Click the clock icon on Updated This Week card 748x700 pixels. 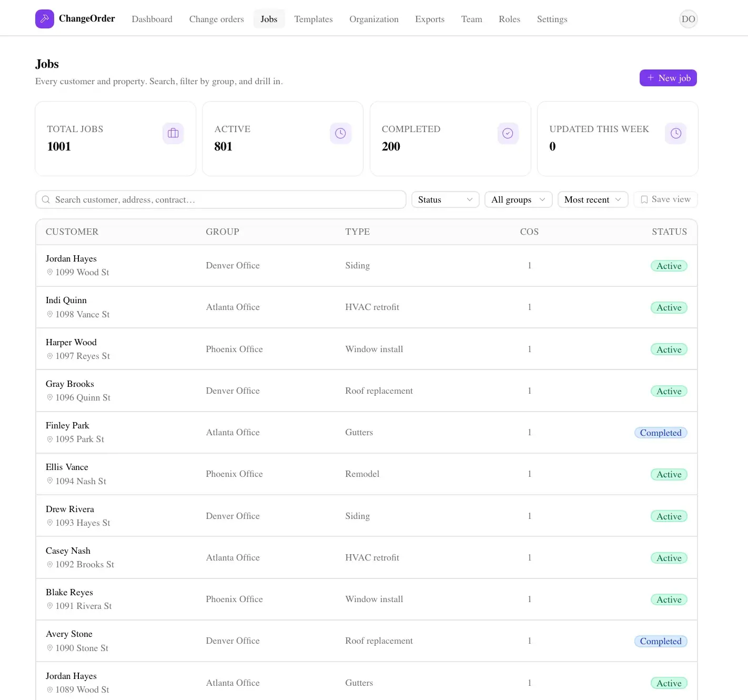tap(675, 133)
